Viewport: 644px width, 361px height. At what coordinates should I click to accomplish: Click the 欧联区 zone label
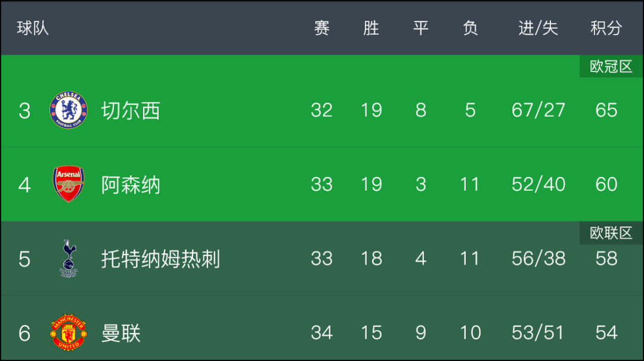click(611, 233)
